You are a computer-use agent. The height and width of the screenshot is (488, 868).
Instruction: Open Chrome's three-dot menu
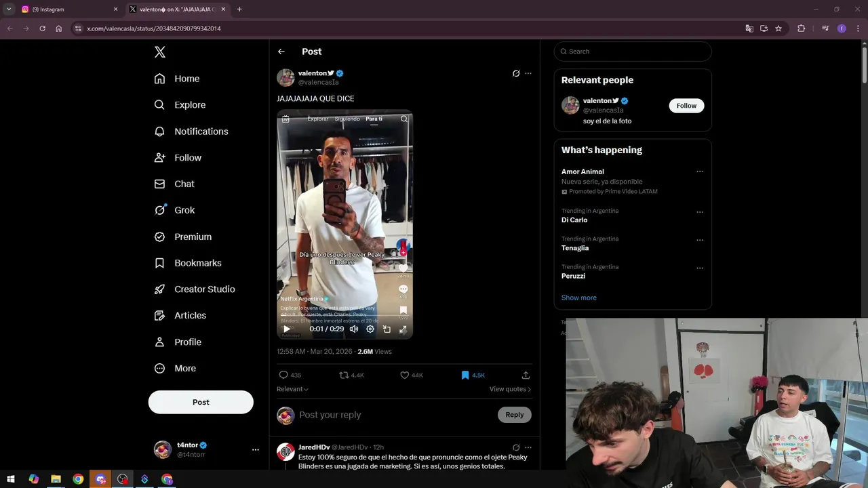[856, 28]
